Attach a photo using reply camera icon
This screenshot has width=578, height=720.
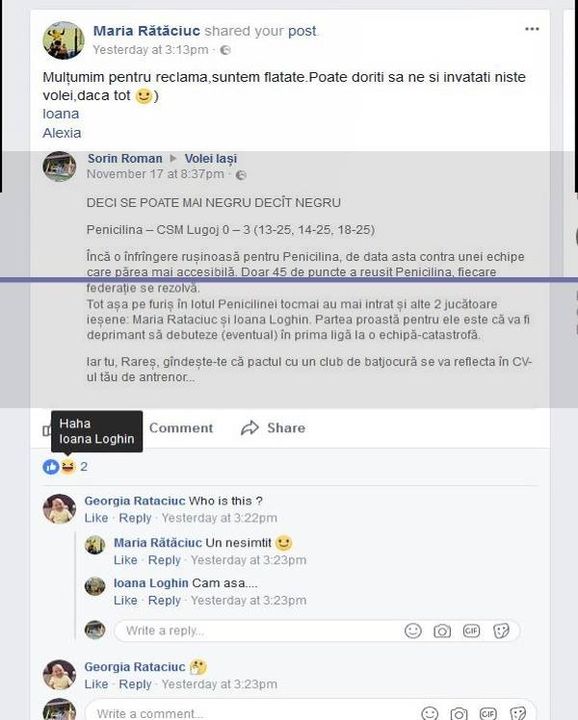(442, 631)
